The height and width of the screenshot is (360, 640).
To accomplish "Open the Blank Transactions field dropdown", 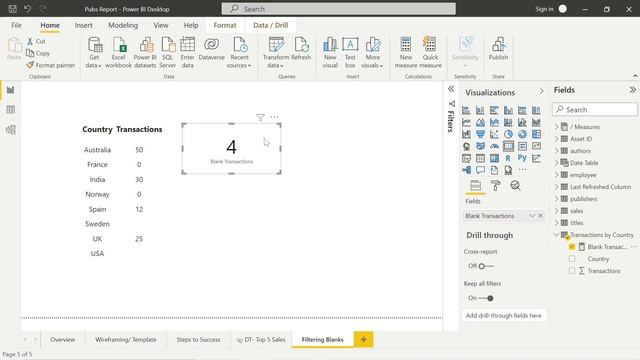I will coord(532,216).
